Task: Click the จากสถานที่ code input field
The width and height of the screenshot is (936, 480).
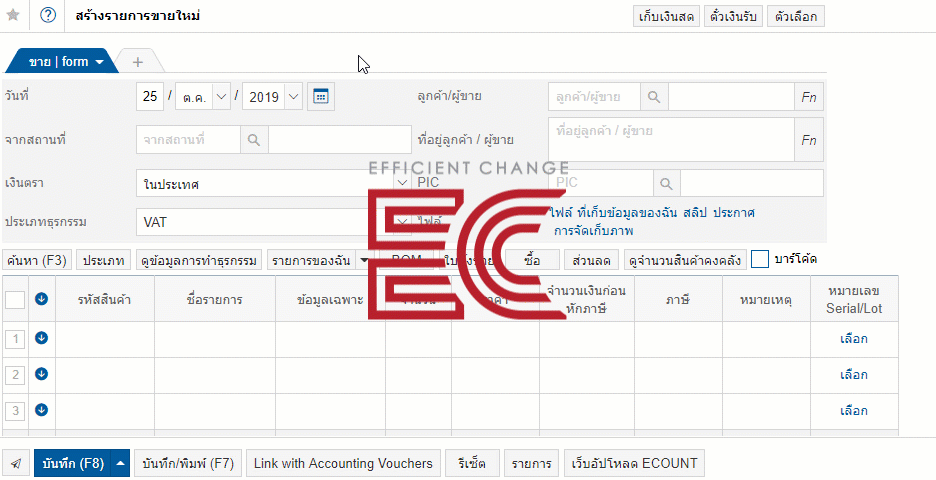Action: [x=189, y=140]
